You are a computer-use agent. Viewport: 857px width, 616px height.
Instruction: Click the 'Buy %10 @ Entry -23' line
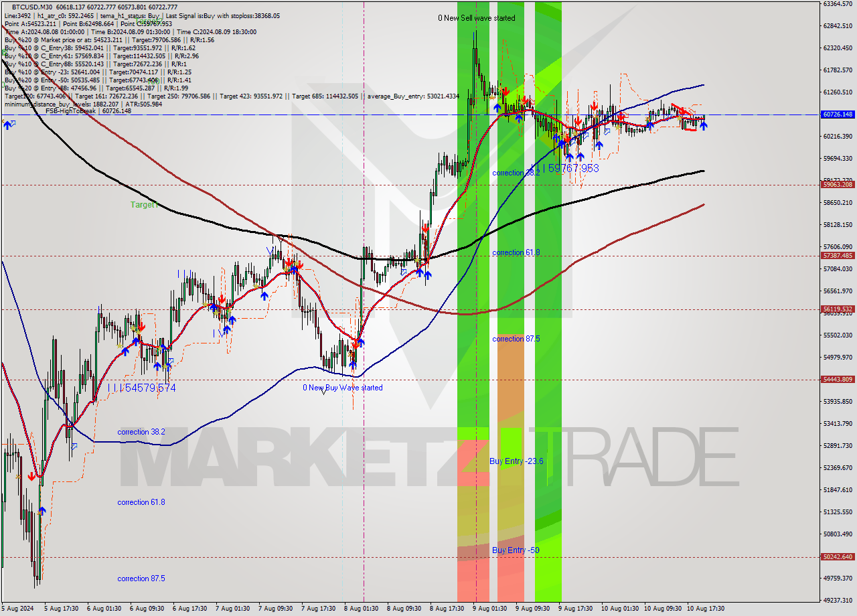pyautogui.click(x=98, y=72)
